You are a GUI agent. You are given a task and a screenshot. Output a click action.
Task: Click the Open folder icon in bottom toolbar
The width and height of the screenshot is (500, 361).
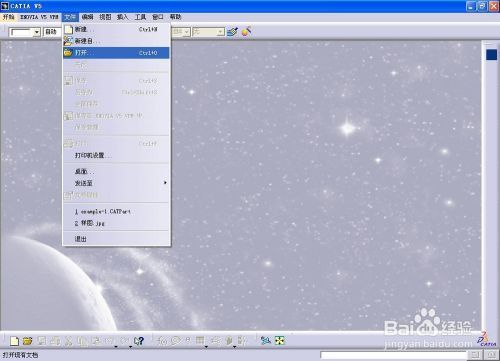click(28, 341)
